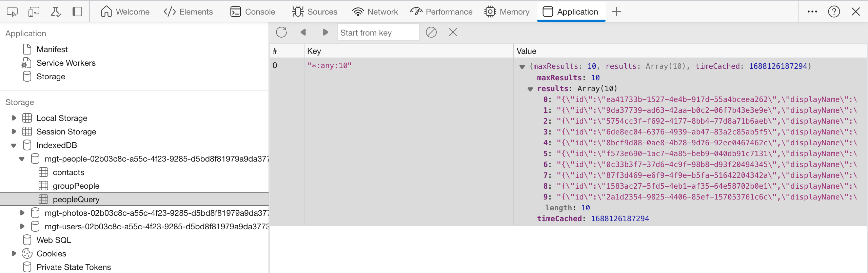Expand the mgt-users database arrow

tap(22, 226)
